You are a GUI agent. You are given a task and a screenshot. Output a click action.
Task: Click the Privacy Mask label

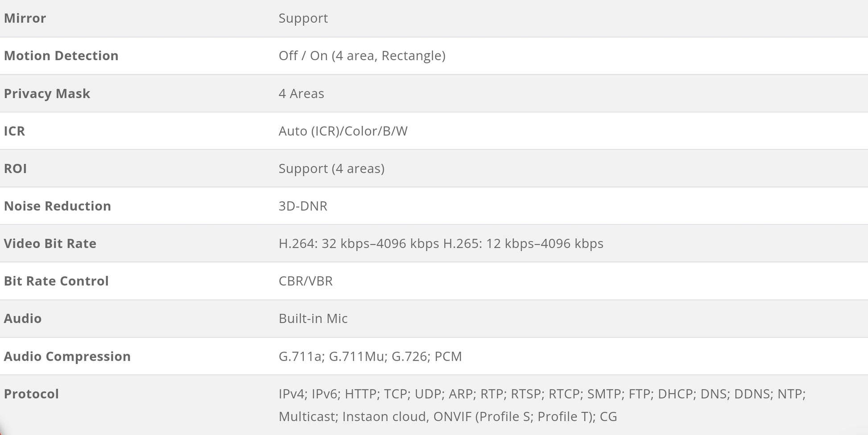click(47, 94)
